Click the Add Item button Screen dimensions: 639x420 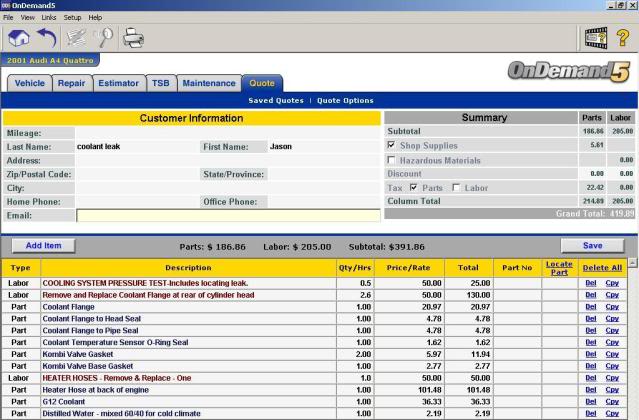(x=44, y=246)
